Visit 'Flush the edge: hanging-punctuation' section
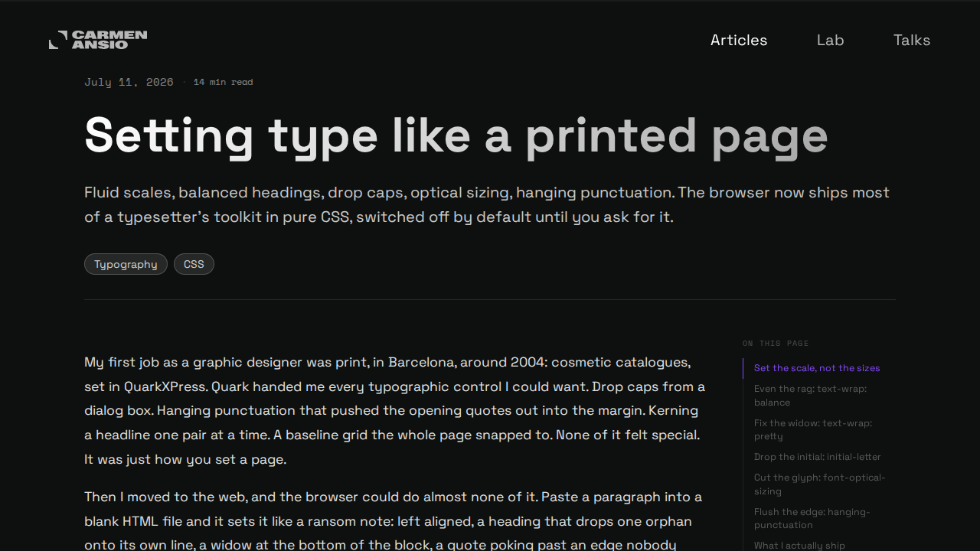Image resolution: width=980 pixels, height=551 pixels. click(x=812, y=518)
